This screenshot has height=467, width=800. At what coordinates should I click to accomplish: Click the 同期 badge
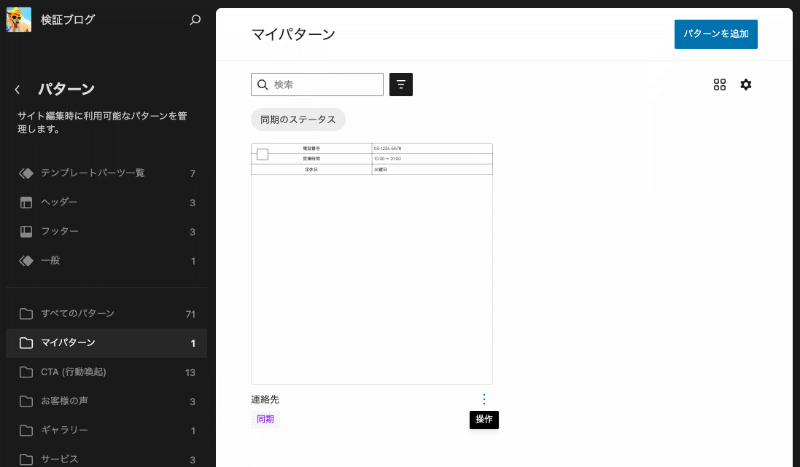(265, 420)
